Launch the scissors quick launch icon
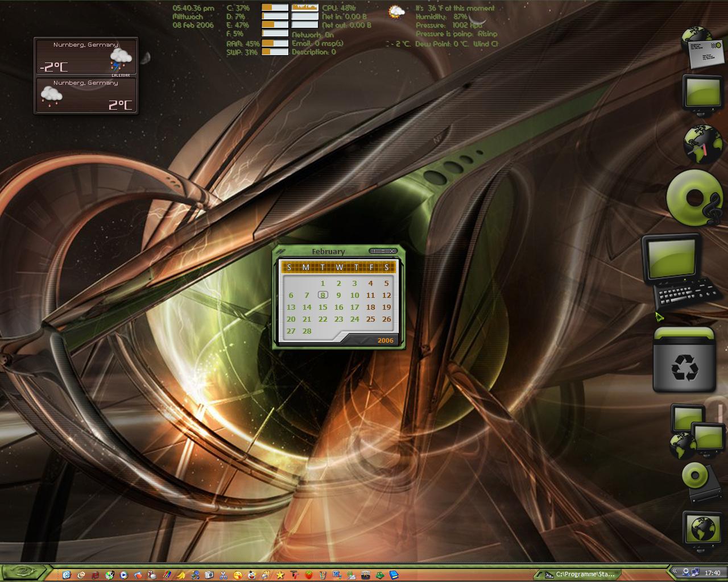Screen dimensions: 728x582 point(223,575)
